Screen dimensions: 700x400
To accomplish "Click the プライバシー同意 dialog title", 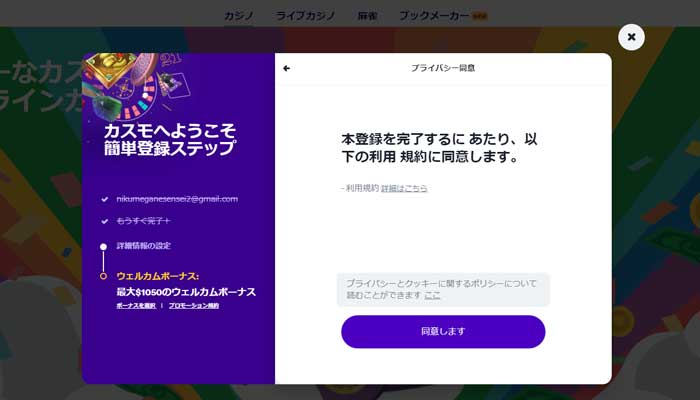I will click(x=443, y=68).
